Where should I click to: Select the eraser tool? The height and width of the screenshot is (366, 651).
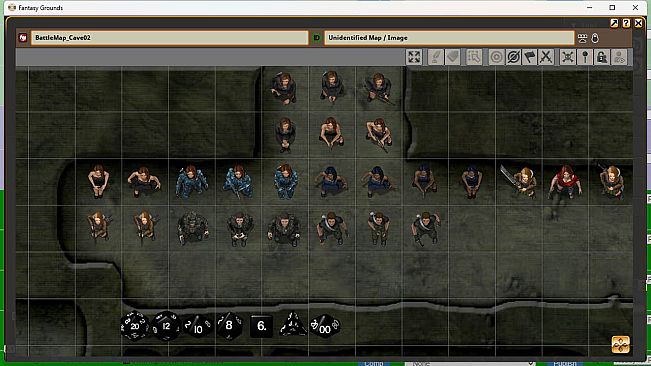pos(453,57)
